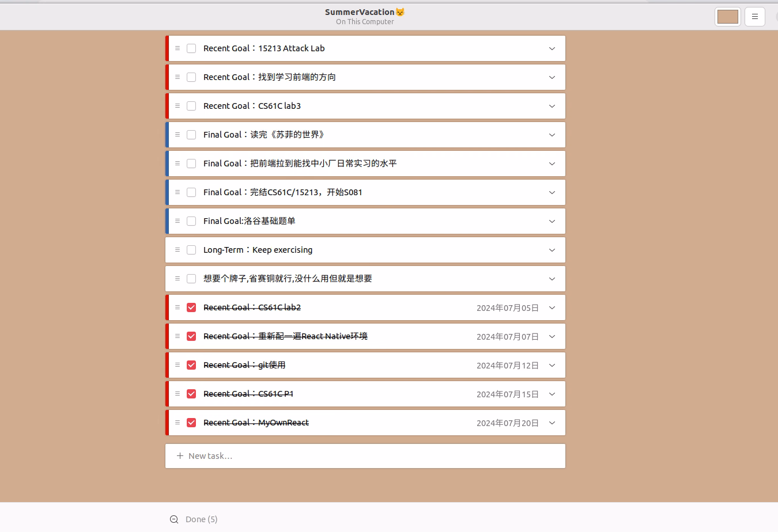The image size is (778, 532).
Task: Click drag handle of CS61C P1 task
Action: pyautogui.click(x=177, y=394)
